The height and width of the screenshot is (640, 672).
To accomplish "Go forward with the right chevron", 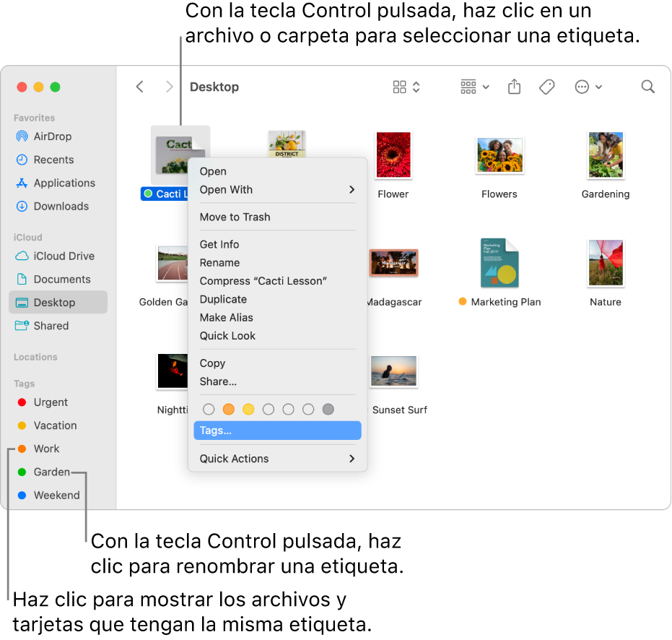I will [170, 87].
